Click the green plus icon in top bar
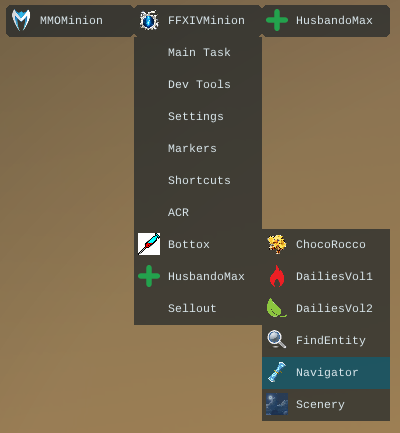Viewport: 400px width, 433px height. tap(277, 20)
